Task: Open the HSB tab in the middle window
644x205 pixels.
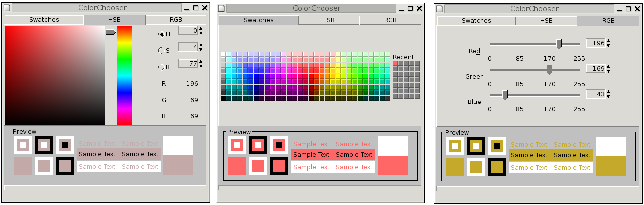Action: coord(328,20)
